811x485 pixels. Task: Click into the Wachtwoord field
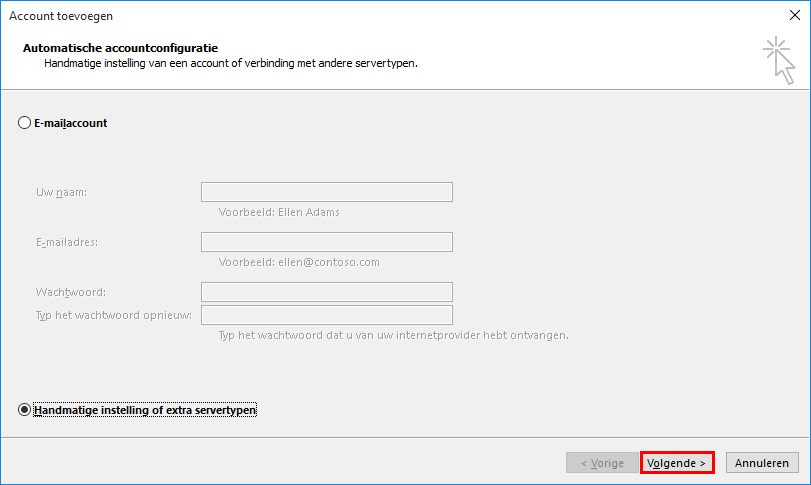point(326,292)
